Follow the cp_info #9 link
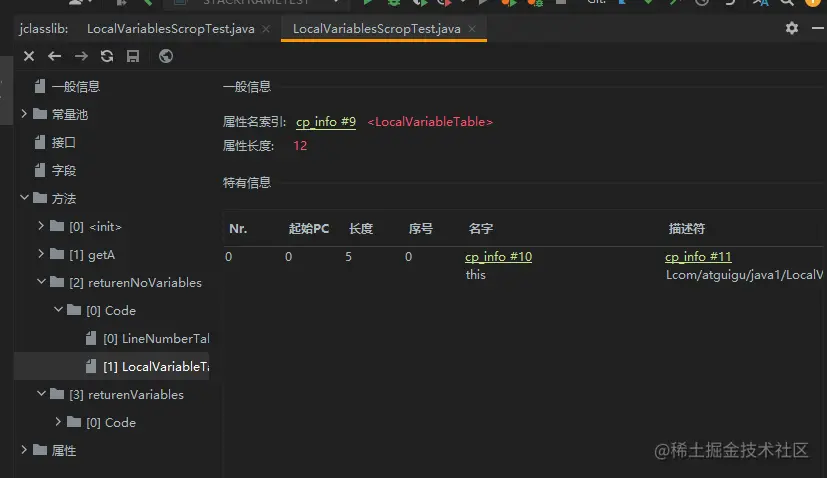The image size is (827, 478). (326, 122)
